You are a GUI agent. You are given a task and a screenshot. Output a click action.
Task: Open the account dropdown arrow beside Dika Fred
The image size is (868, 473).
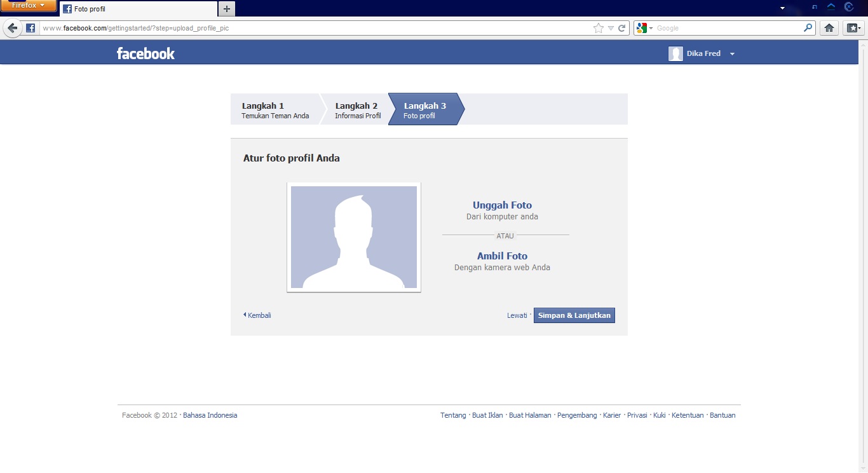tap(732, 54)
